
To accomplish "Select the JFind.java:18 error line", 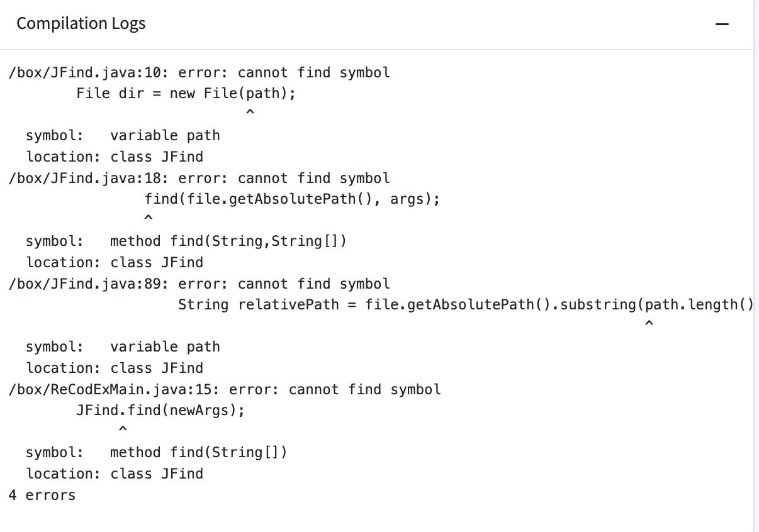I will tap(198, 178).
